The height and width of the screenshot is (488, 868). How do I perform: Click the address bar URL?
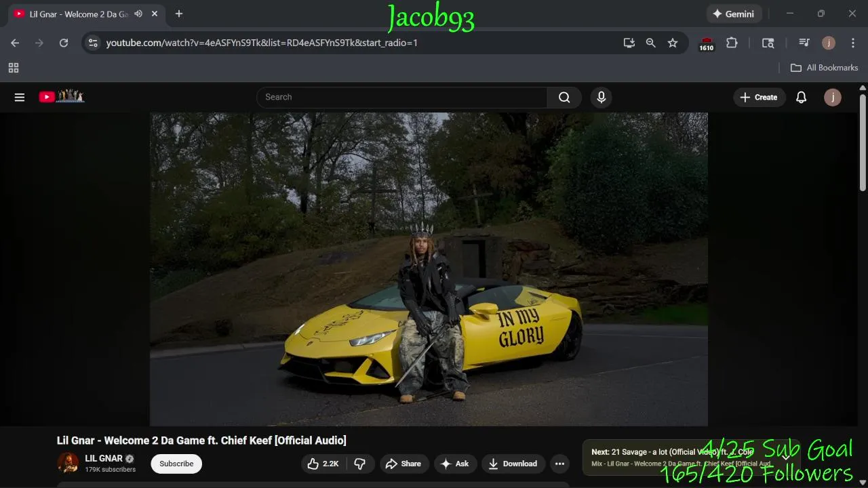[262, 43]
